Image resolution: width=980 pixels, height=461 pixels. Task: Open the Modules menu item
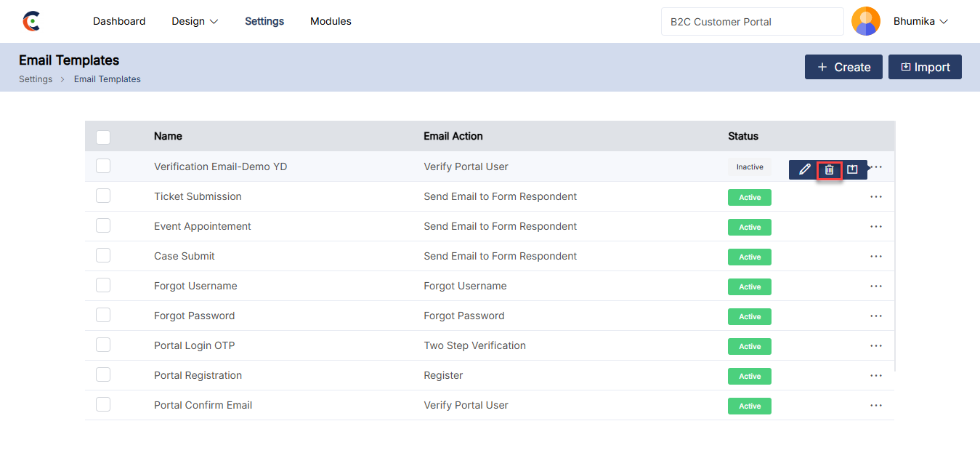tap(331, 21)
